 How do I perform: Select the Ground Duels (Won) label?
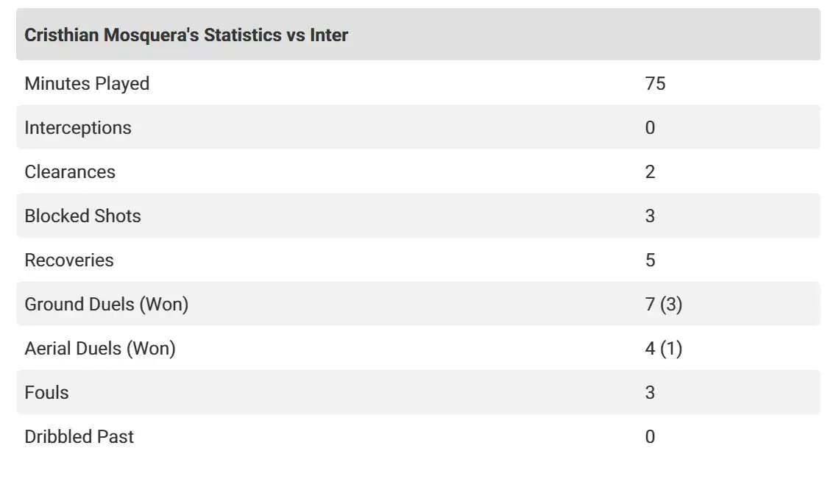pyautogui.click(x=107, y=304)
